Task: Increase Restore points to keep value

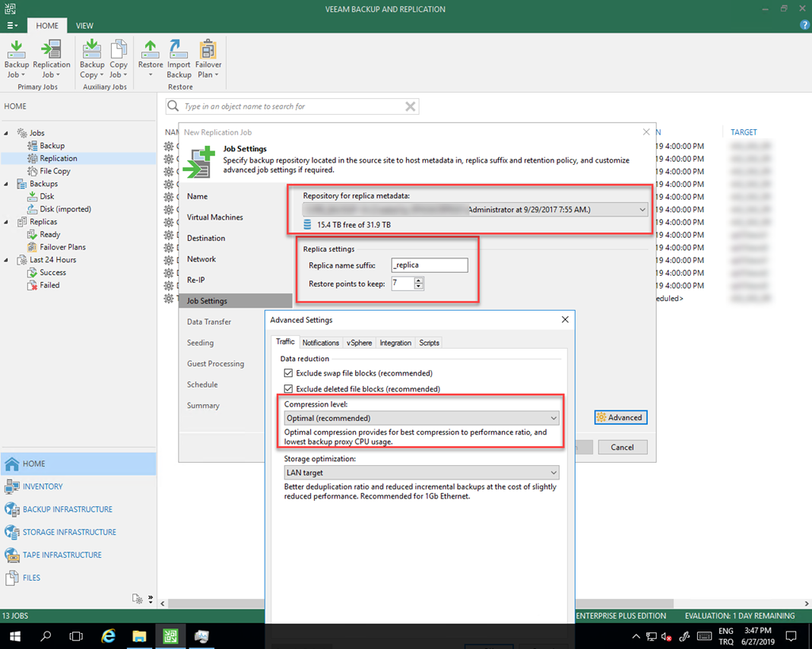Action: [x=419, y=280]
